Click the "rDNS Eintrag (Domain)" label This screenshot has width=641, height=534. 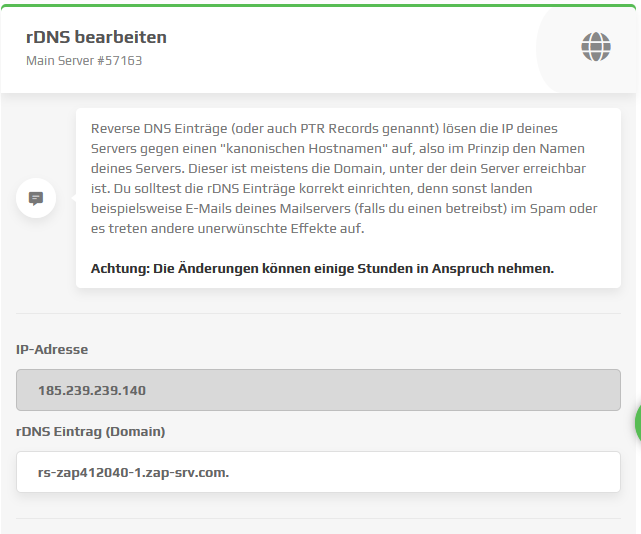pyautogui.click(x=91, y=432)
